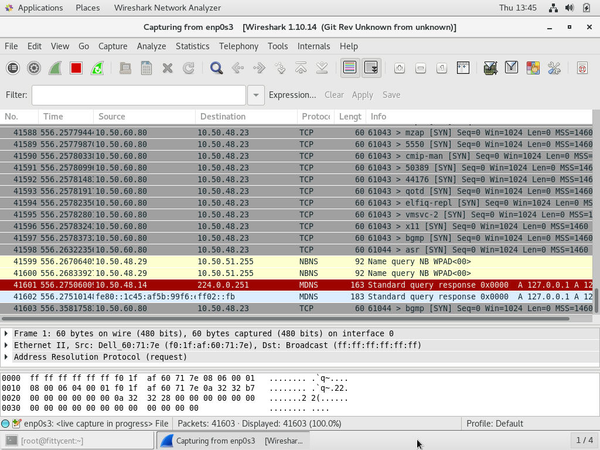600x450 pixels.
Task: Stop the running capture with red square
Action: [76, 68]
